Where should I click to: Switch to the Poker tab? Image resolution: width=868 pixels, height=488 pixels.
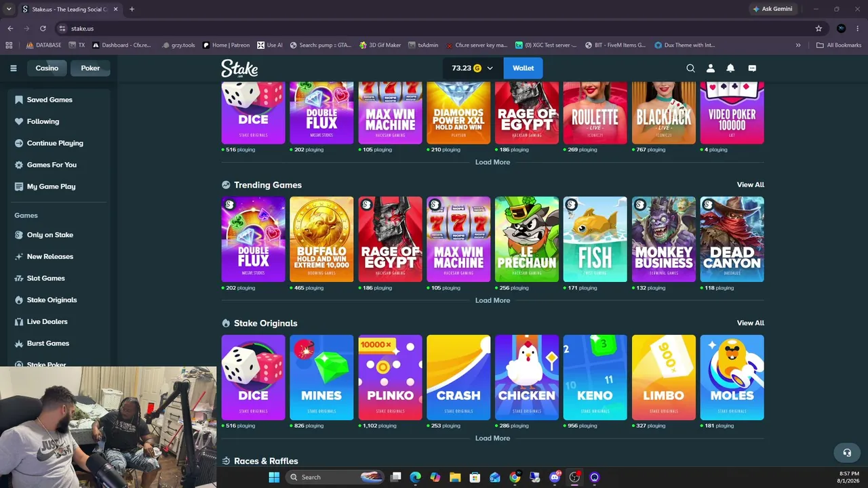(x=90, y=68)
